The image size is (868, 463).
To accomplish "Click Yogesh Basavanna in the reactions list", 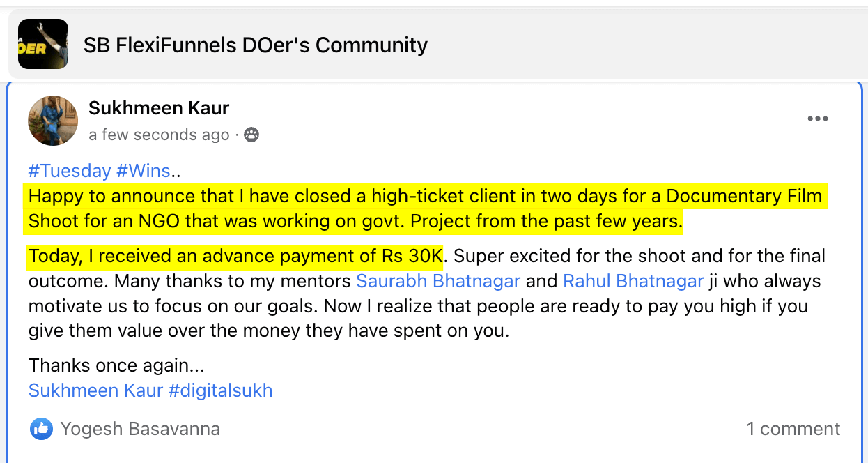I will click(x=140, y=429).
